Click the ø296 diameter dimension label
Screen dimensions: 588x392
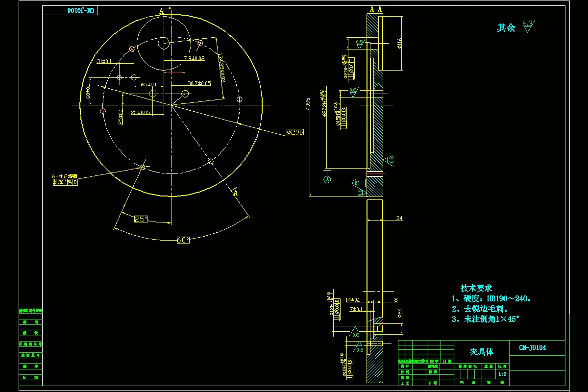coord(295,132)
